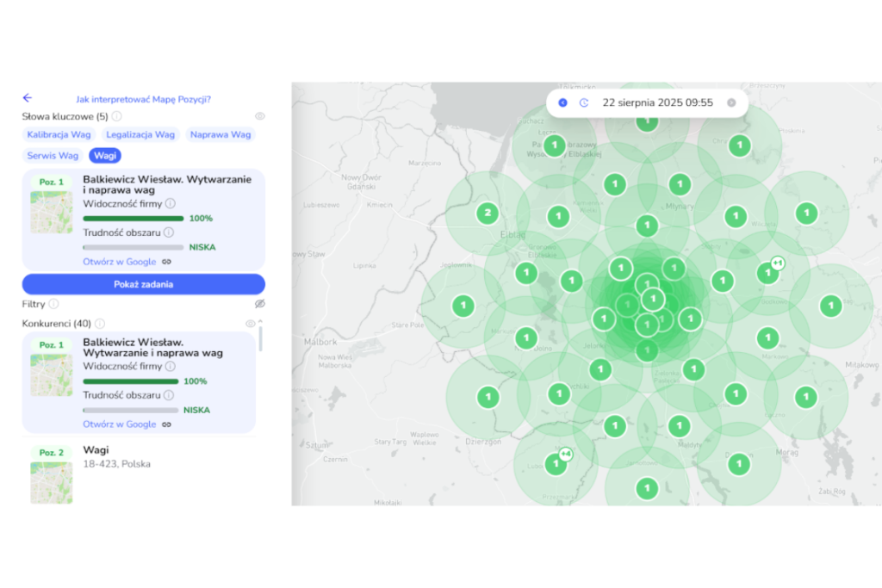Click the Konkurenci (40) heading
Viewport: 882px width, 588px height.
56,324
